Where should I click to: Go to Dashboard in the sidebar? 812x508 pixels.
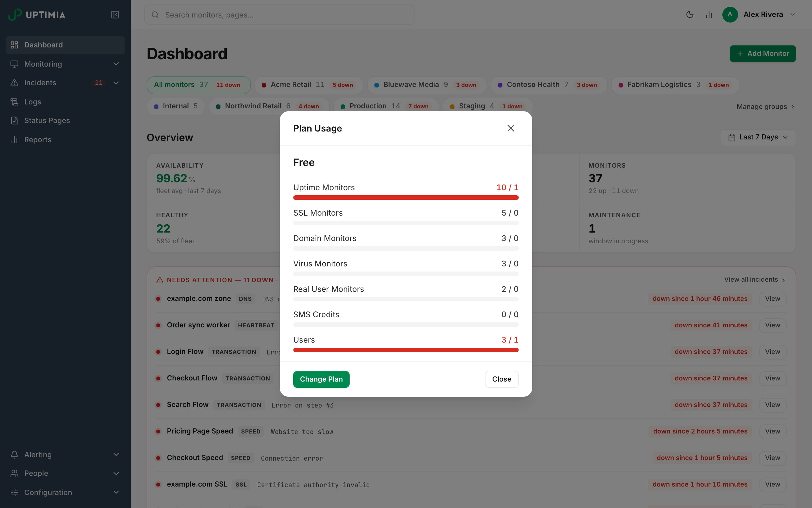coord(65,45)
